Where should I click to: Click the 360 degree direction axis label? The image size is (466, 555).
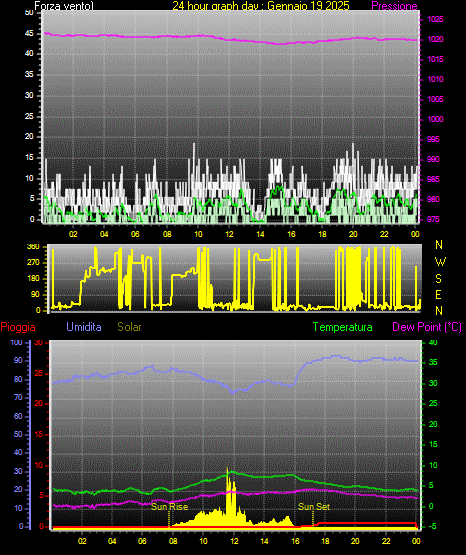coord(33,247)
